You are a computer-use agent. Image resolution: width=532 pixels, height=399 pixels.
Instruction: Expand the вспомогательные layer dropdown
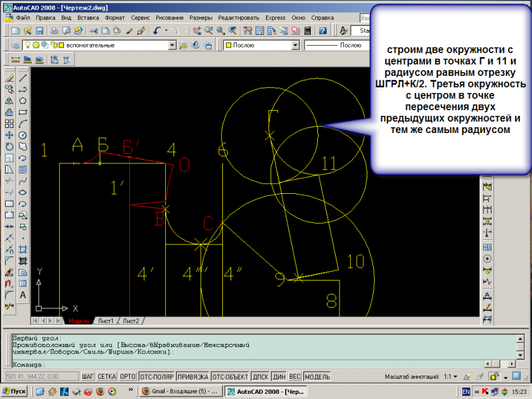[172, 46]
